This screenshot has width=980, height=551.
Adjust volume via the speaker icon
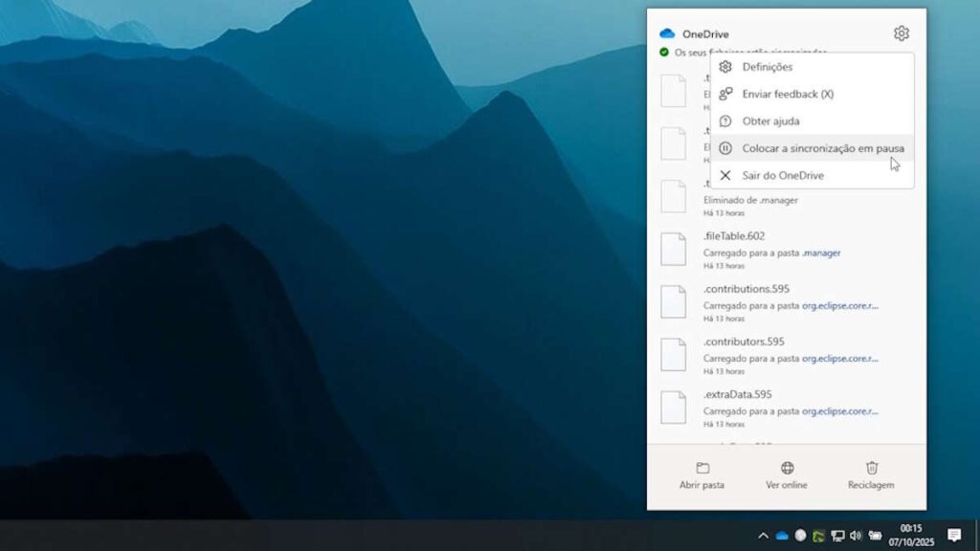[x=855, y=536]
